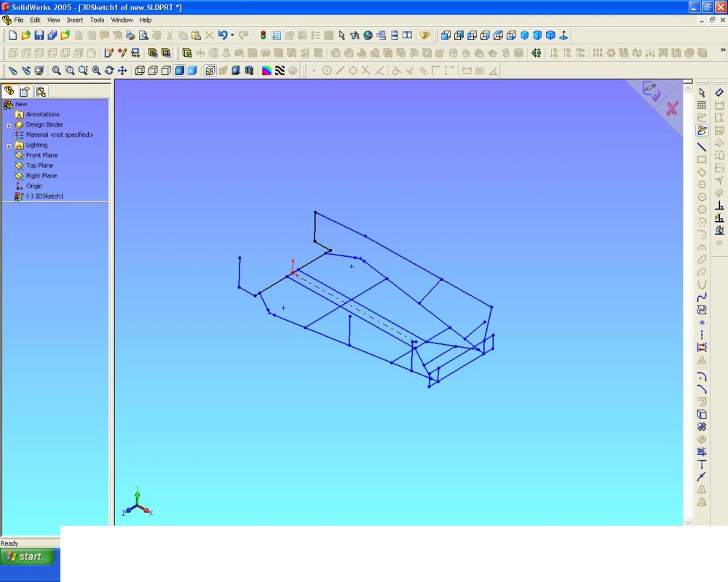Screen dimensions: 728x582
Task: Click the Rebuild traffic light icon
Action: [263, 35]
